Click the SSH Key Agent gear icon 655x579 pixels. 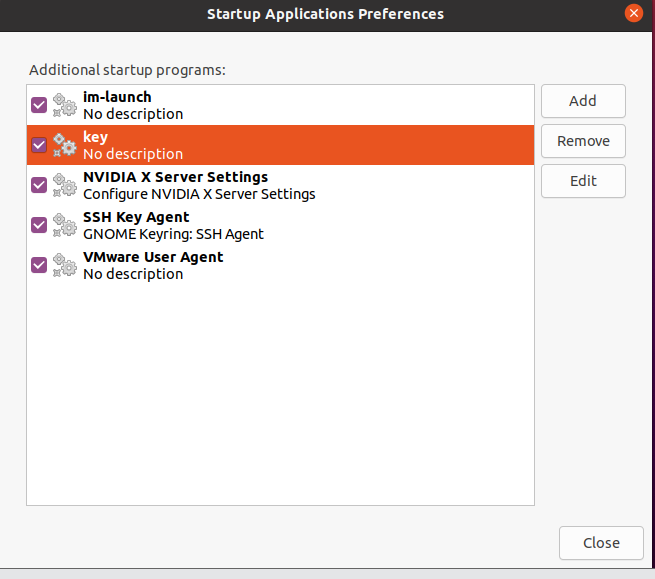coord(65,225)
